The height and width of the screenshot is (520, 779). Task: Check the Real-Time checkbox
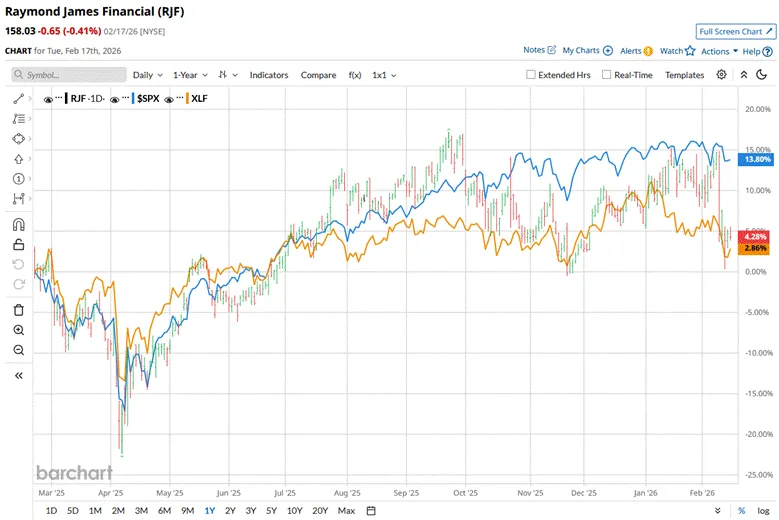click(607, 75)
